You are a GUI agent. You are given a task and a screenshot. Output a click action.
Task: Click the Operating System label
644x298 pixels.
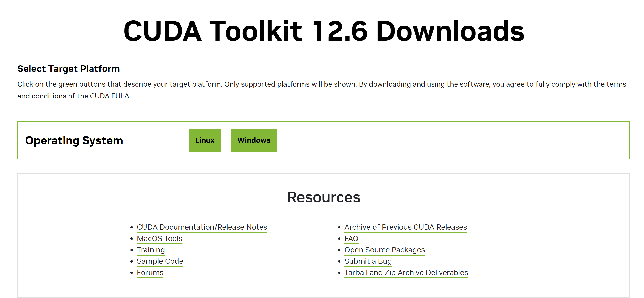(74, 140)
